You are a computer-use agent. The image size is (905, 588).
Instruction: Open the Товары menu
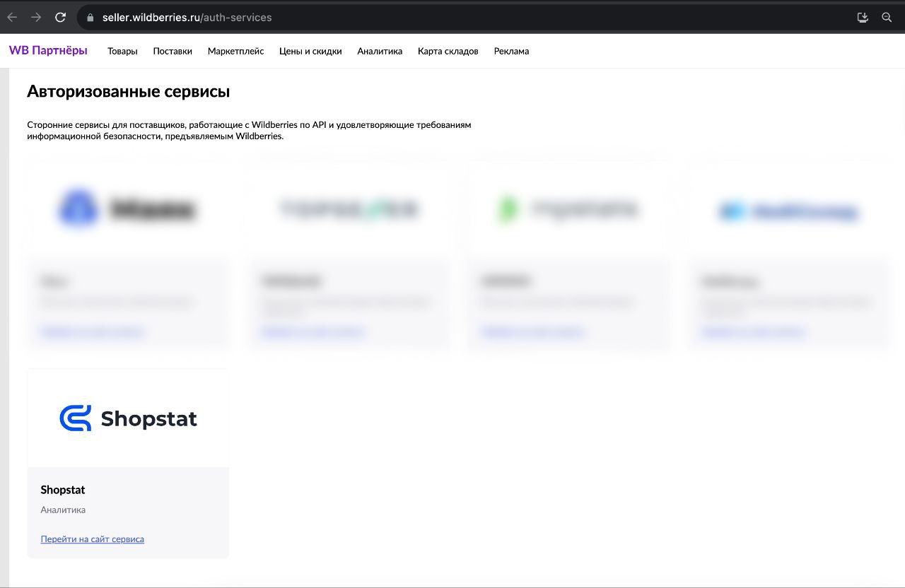(122, 51)
